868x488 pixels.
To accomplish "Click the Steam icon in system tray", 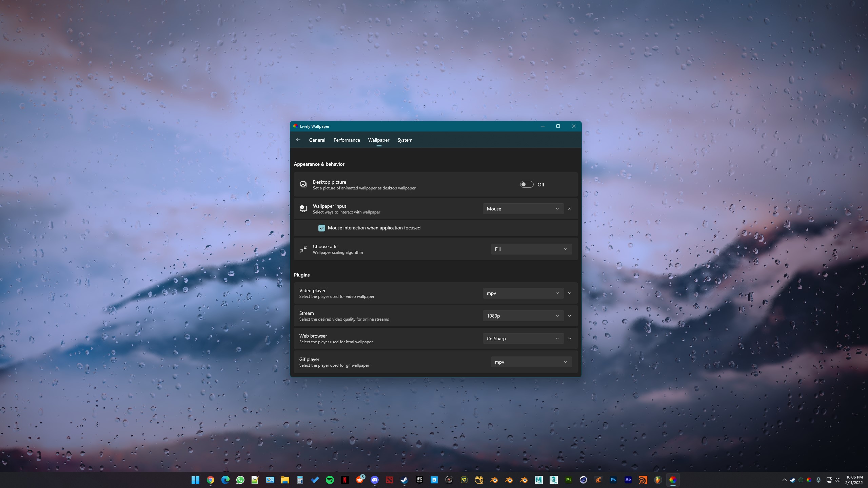I will [x=792, y=480].
